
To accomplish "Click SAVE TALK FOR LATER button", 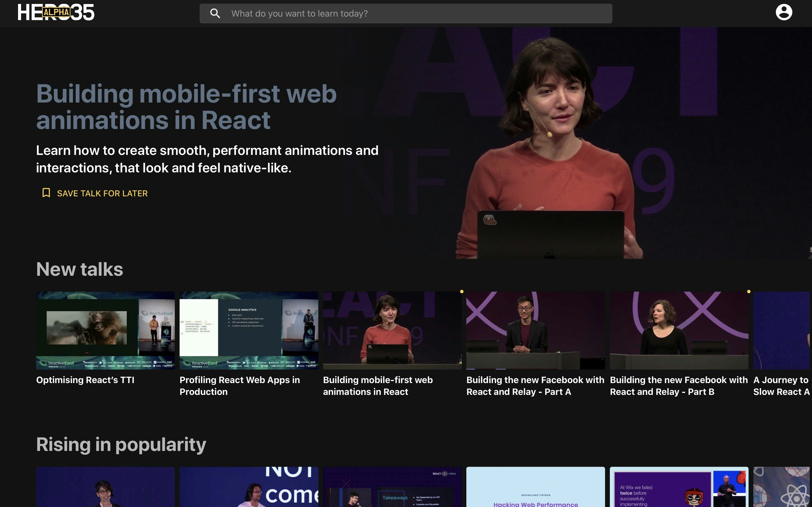I will [102, 194].
